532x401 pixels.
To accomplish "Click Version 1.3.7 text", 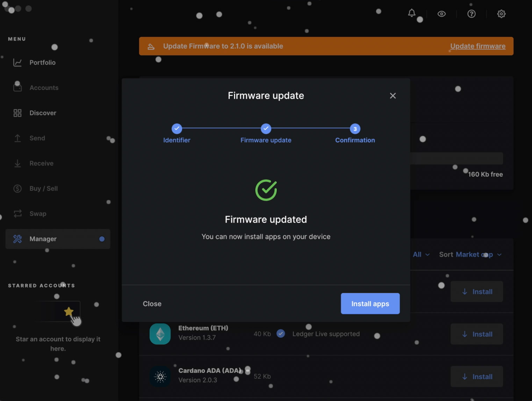I will [x=197, y=338].
